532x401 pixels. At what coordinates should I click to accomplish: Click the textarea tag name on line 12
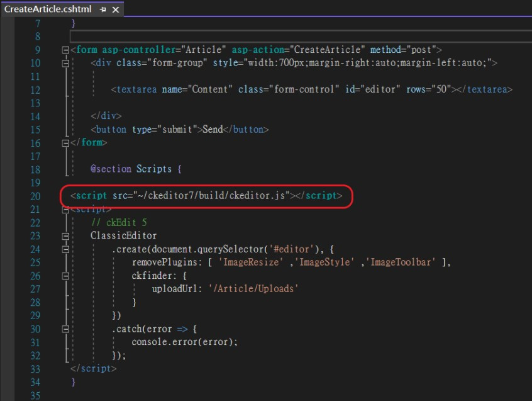(x=136, y=89)
